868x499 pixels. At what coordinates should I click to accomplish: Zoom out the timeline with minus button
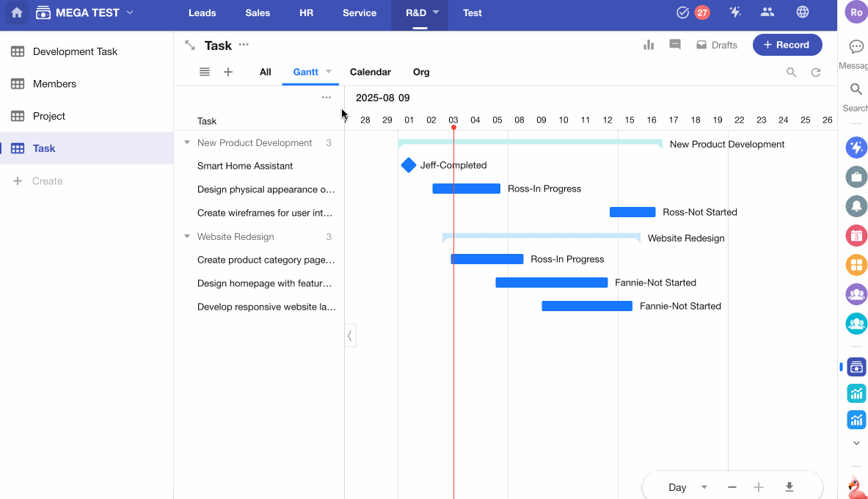[732, 487]
